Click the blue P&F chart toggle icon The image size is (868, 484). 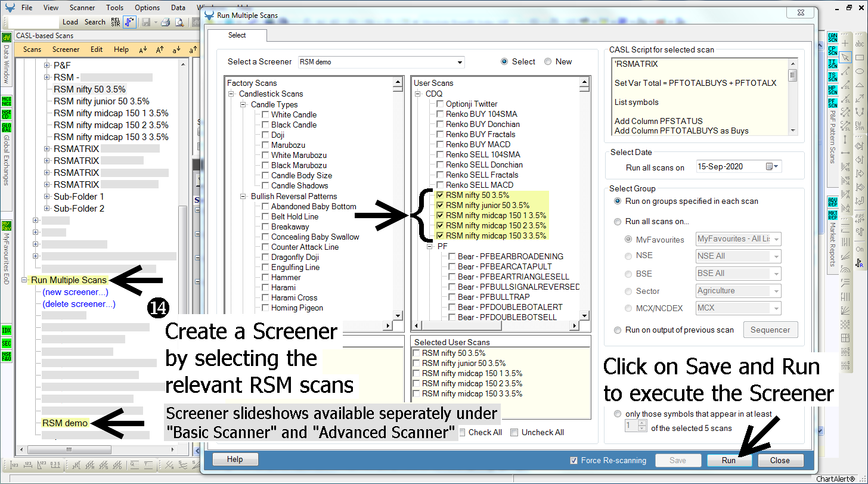point(130,22)
